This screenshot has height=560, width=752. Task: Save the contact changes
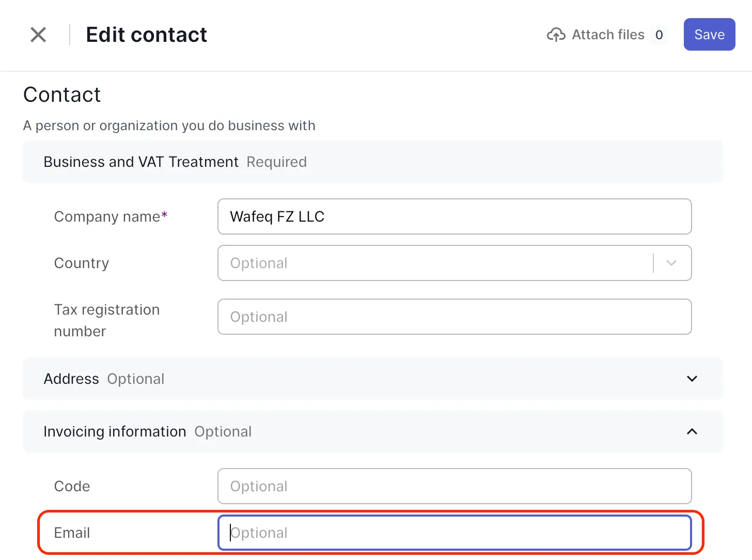point(709,34)
